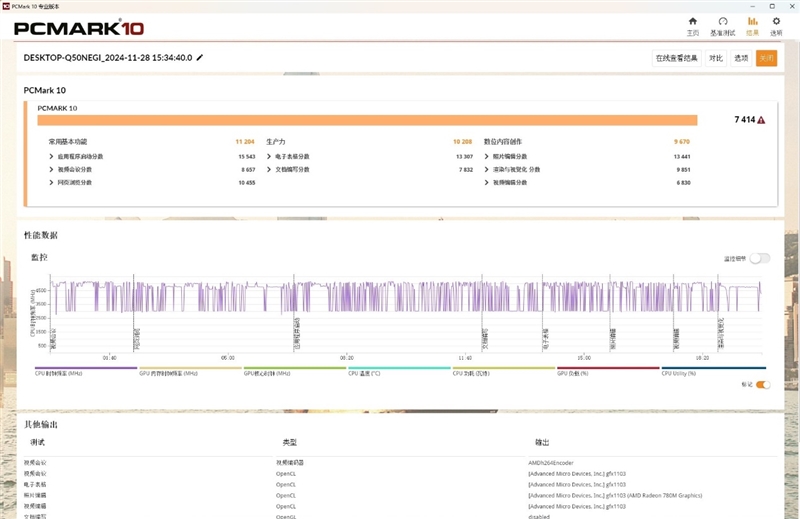Screen dimensions: 800x519
Task: Click the PCMark 10 app icon in title bar
Action: point(6,5)
